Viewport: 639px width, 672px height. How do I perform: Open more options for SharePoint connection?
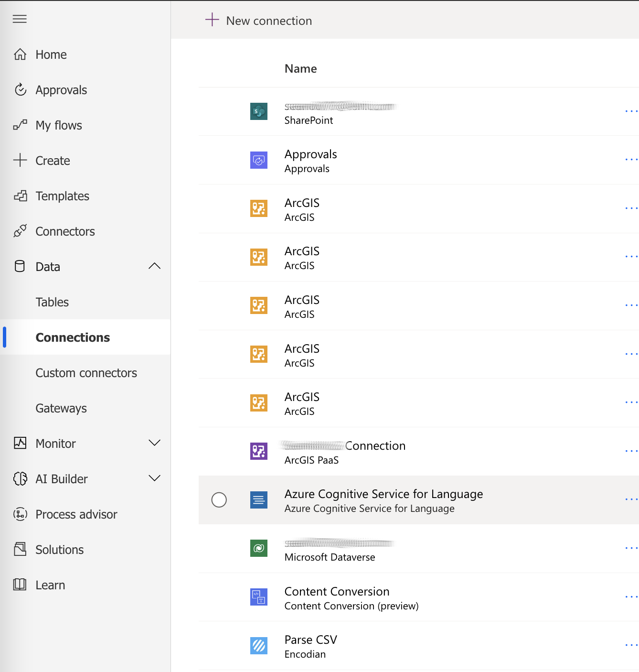pyautogui.click(x=631, y=111)
